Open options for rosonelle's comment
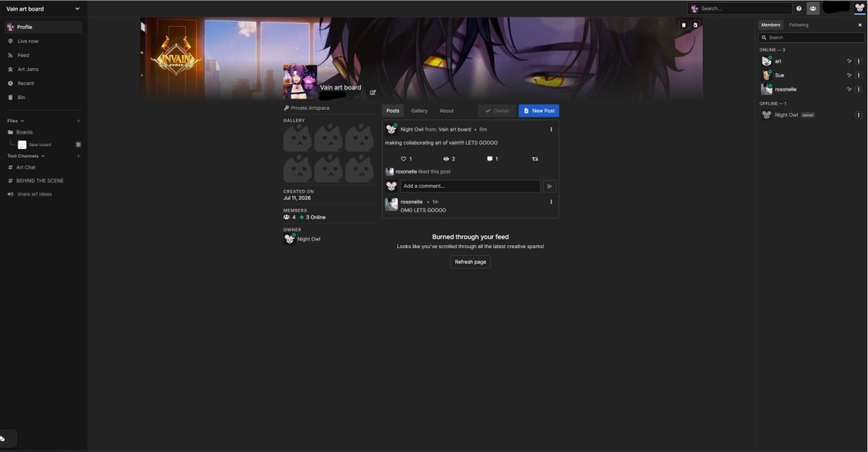The width and height of the screenshot is (868, 452). 551,202
